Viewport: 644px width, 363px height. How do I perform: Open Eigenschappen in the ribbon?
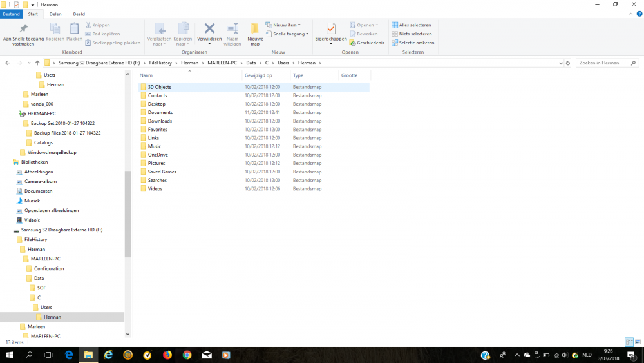tap(330, 30)
